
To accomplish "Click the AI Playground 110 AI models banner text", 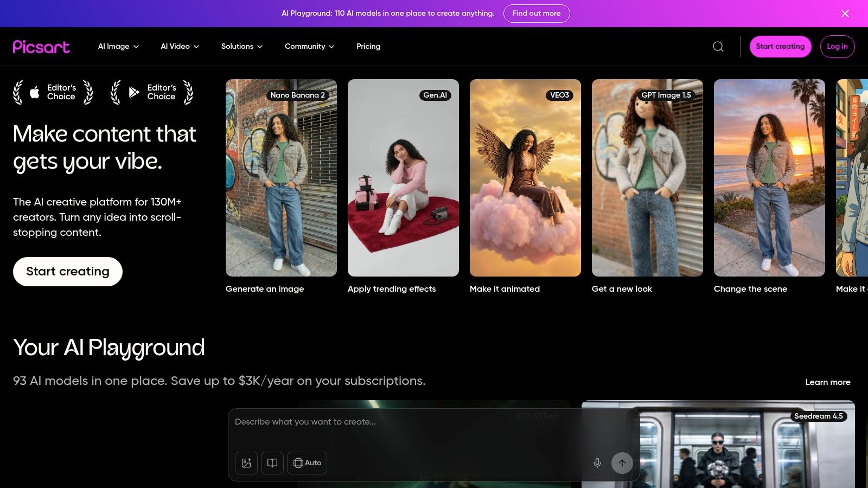I will [388, 14].
